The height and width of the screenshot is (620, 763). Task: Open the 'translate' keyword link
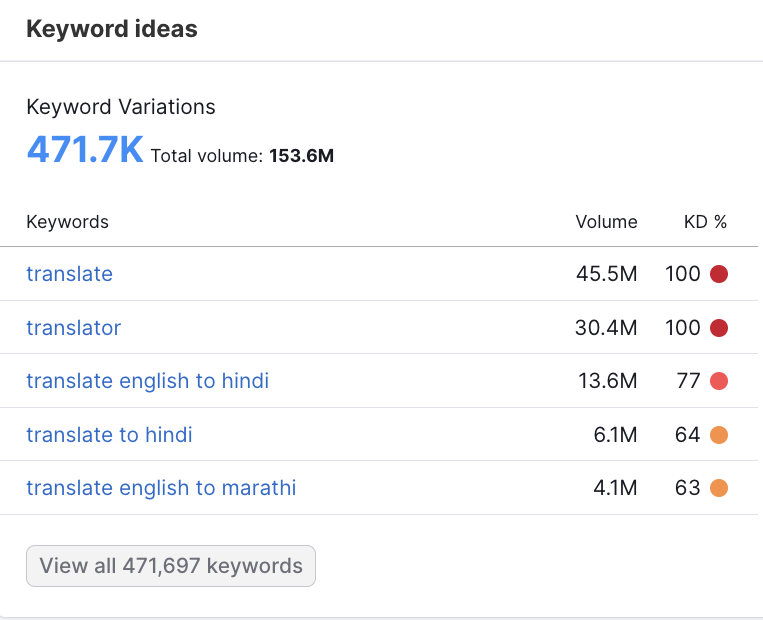coord(69,274)
